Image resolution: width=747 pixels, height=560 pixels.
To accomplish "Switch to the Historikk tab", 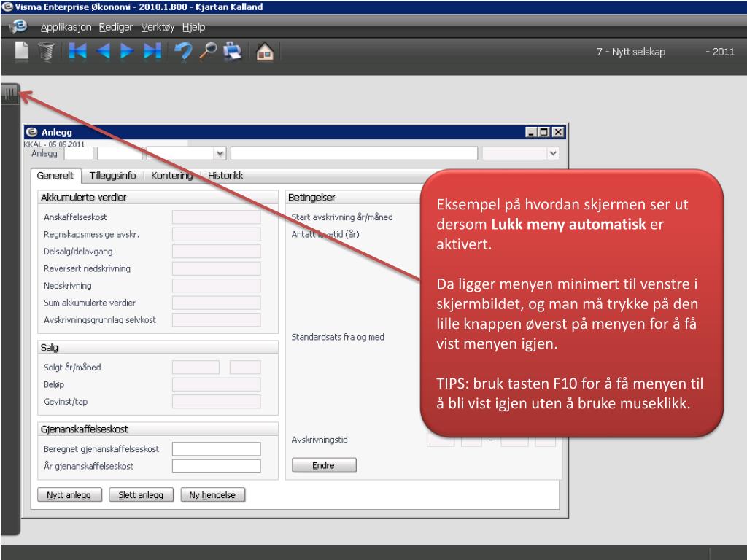I will pyautogui.click(x=225, y=175).
